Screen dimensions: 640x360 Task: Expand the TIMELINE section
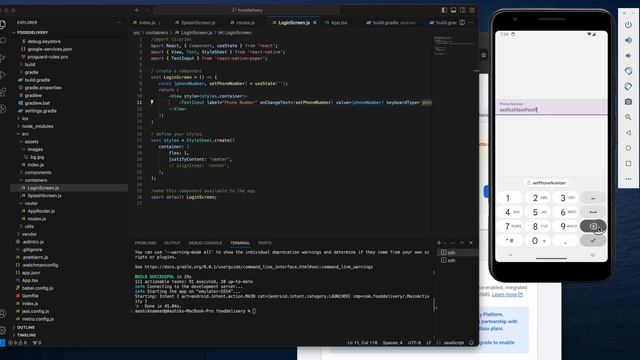(x=27, y=335)
